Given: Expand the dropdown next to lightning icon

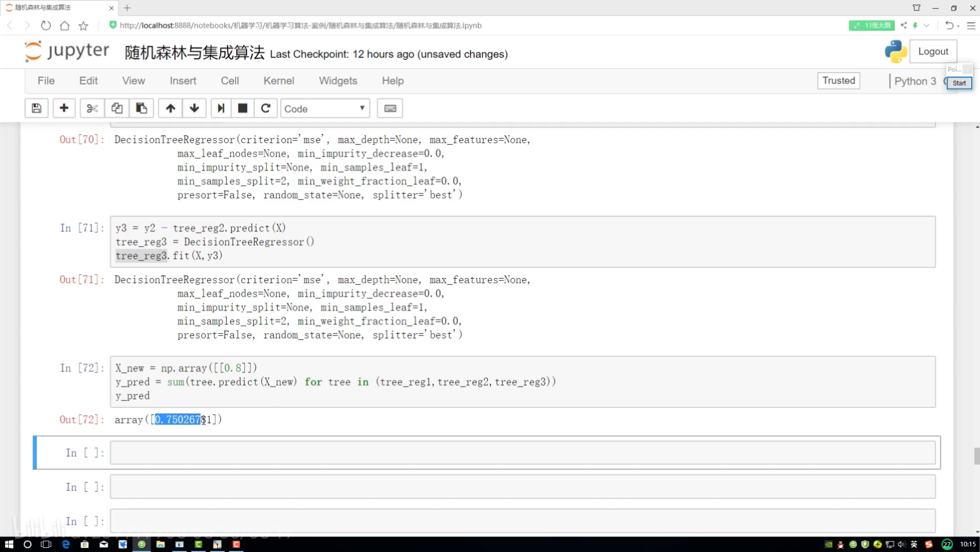Looking at the screenshot, I should point(926,26).
